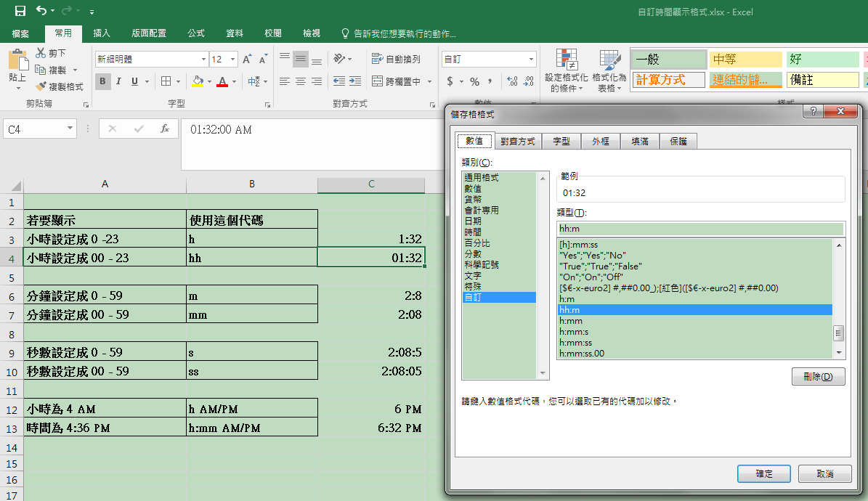Select the Calculation cell style
Image resolution: width=868 pixels, height=501 pixels.
pyautogui.click(x=669, y=80)
